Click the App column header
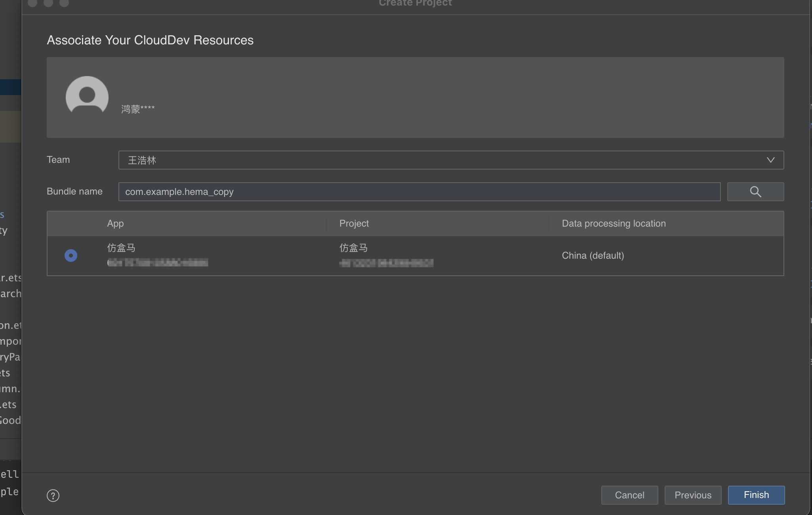 point(115,223)
